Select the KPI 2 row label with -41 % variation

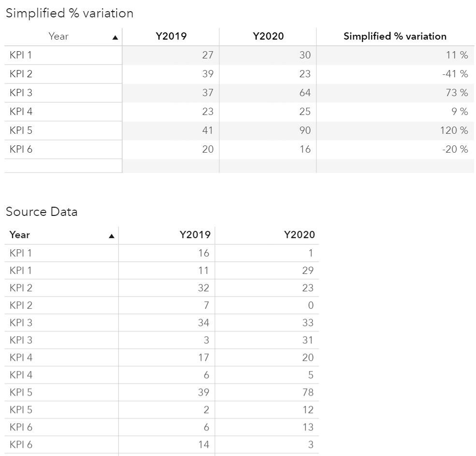click(21, 74)
